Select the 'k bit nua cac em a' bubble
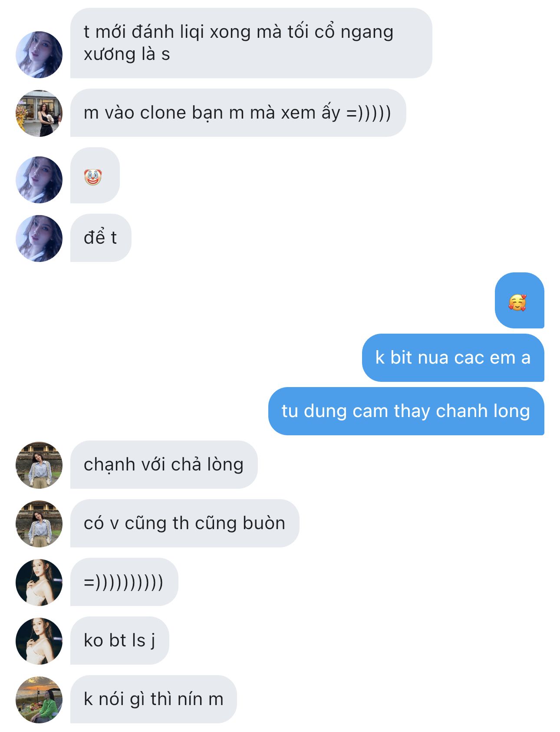560x732 pixels. pyautogui.click(x=453, y=358)
